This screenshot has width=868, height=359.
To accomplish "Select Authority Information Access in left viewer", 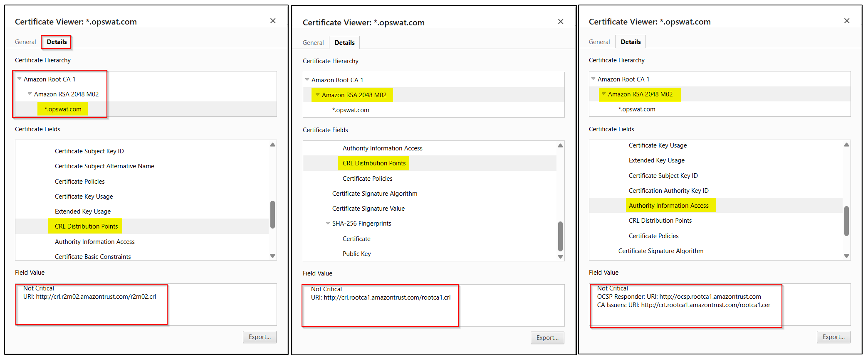I will [x=95, y=242].
